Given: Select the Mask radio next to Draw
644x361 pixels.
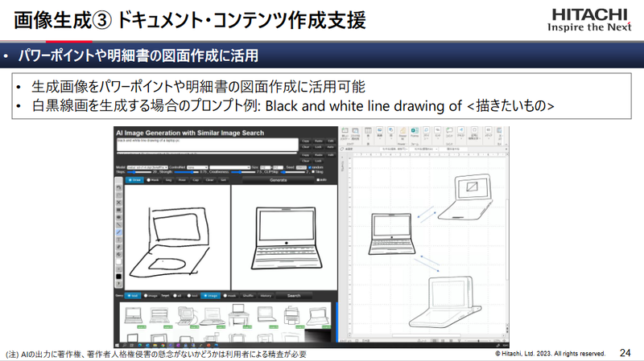Looking at the screenshot, I should [x=153, y=180].
